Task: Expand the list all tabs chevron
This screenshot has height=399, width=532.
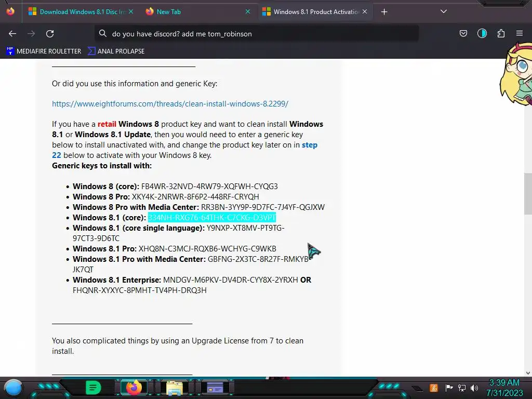Action: (444, 11)
